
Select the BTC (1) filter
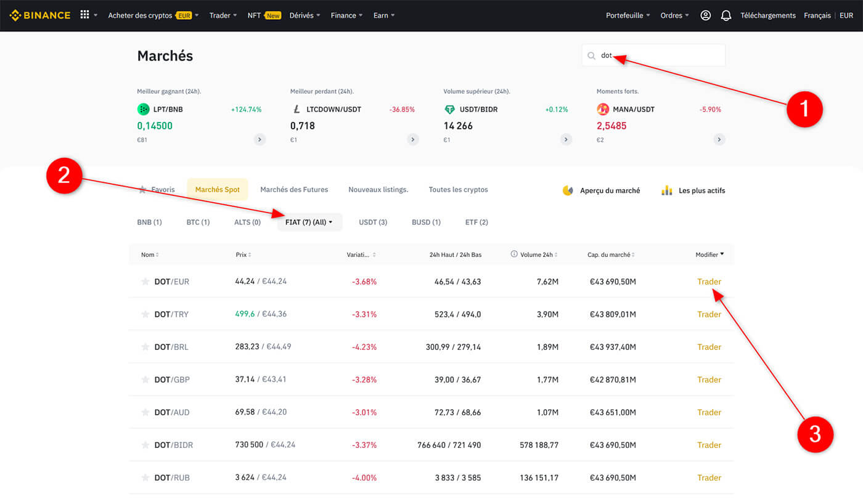[x=198, y=222]
